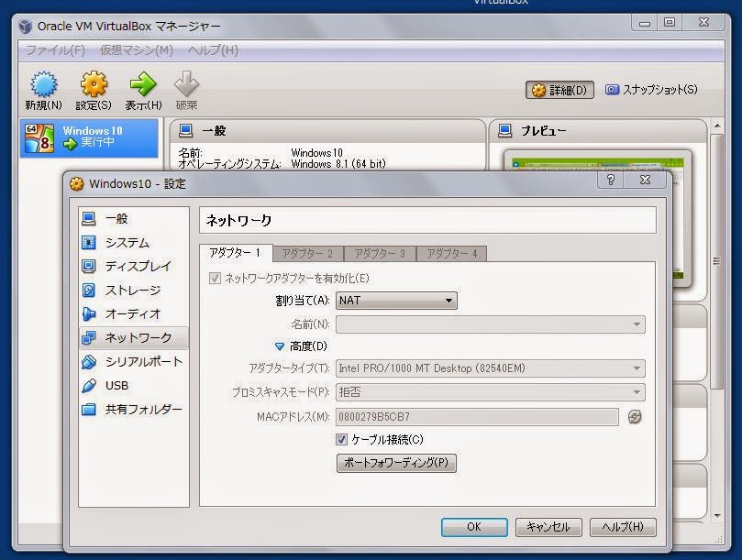Open the USB settings category
The height and width of the screenshot is (560, 742).
(x=133, y=386)
